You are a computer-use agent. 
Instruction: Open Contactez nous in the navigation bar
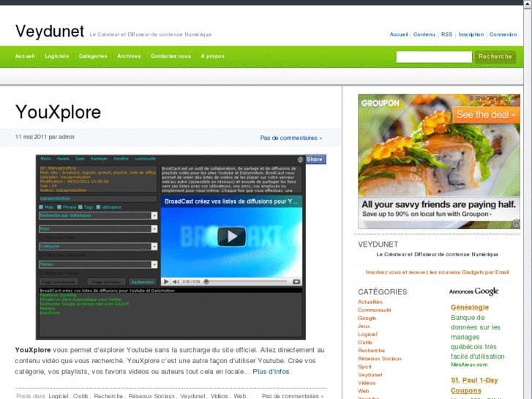coord(171,56)
